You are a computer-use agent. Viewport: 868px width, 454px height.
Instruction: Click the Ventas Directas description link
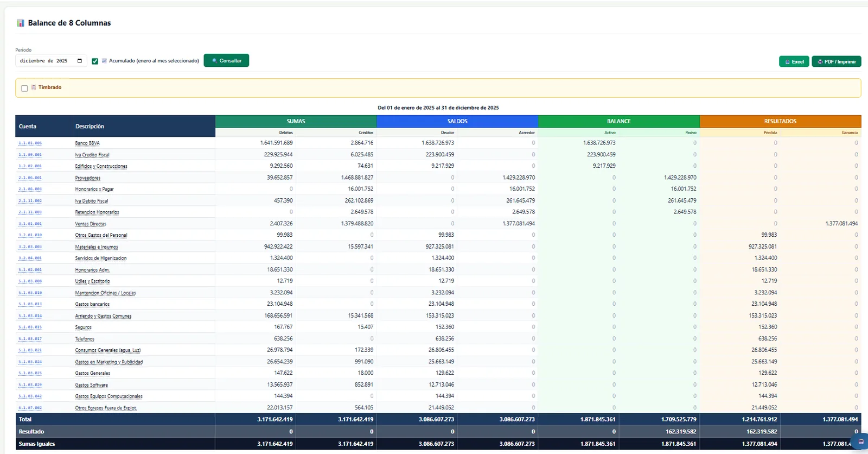(91, 224)
